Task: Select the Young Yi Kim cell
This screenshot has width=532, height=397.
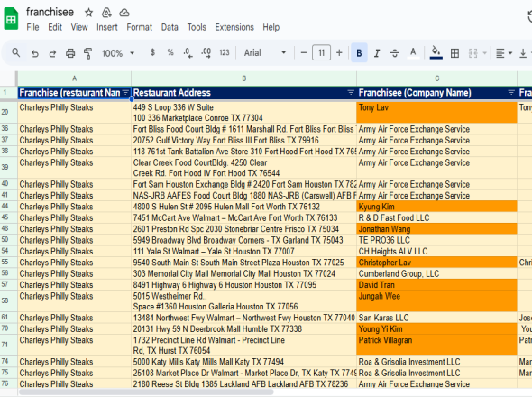Action: click(x=437, y=328)
